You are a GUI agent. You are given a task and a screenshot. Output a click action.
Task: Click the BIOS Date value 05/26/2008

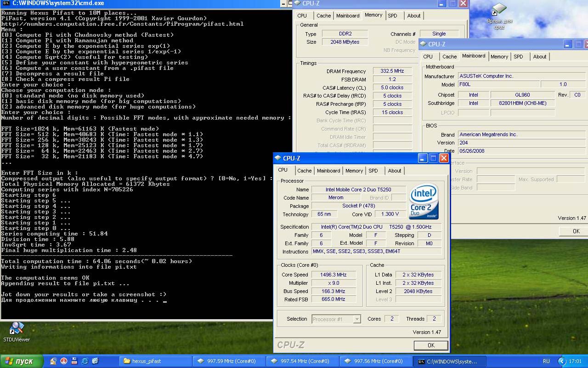pyautogui.click(x=523, y=151)
